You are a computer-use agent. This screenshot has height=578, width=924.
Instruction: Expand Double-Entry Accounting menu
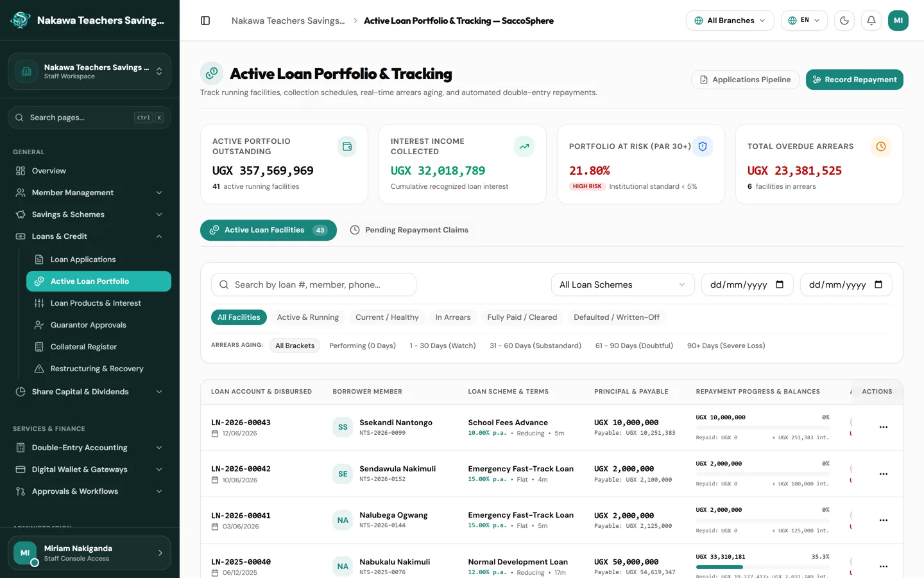tap(89, 448)
